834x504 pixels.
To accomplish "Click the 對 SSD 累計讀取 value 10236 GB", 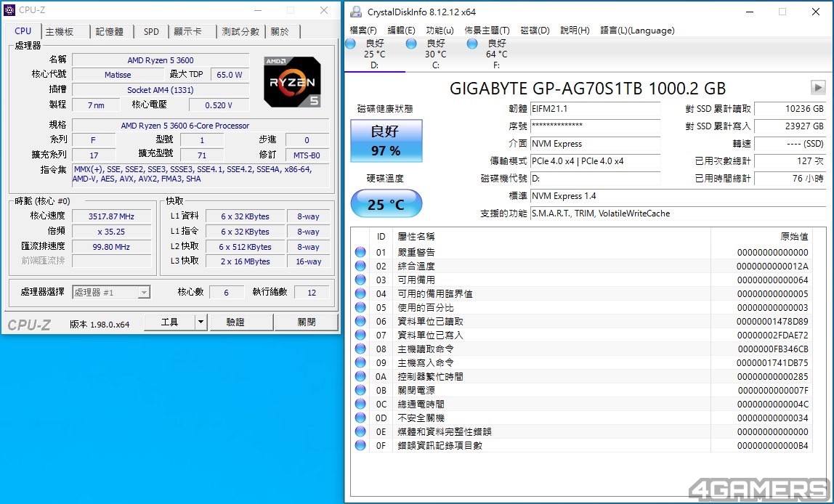I will coord(790,109).
